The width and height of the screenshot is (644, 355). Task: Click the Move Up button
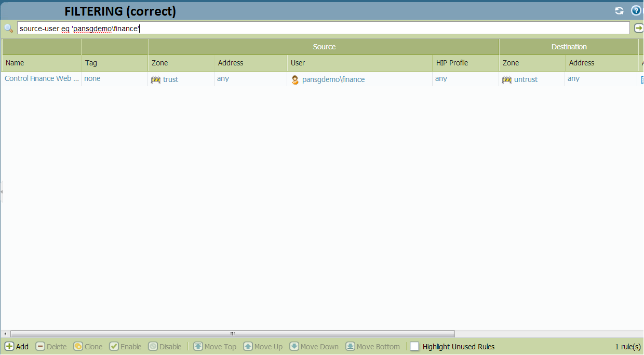pyautogui.click(x=263, y=347)
